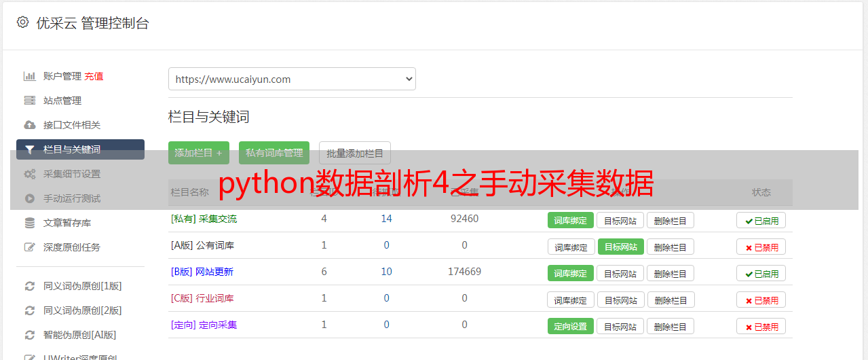Toggle 已禁用 status for 公有词库

tap(761, 247)
